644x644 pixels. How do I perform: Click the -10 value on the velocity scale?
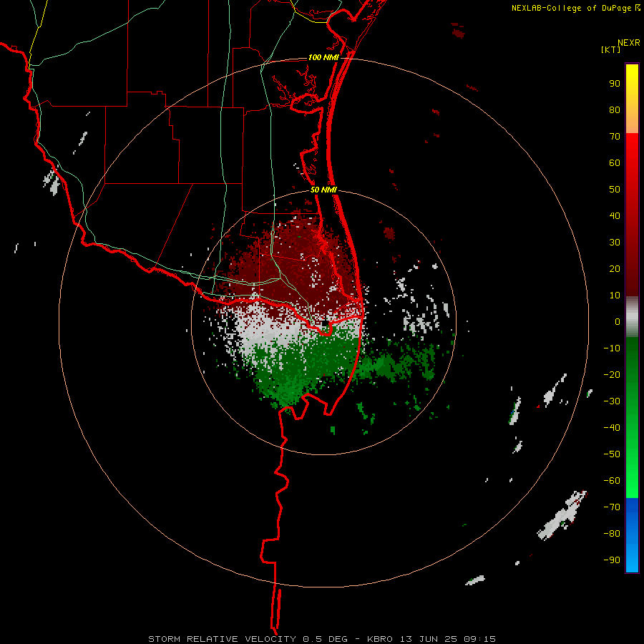coord(612,348)
